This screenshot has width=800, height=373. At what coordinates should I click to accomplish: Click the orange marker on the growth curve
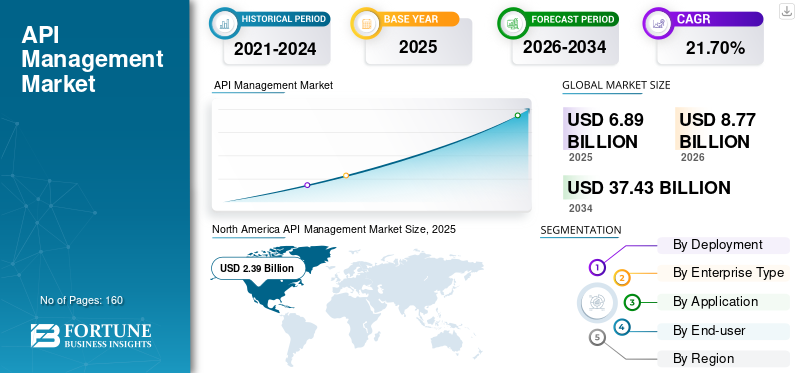click(x=346, y=176)
